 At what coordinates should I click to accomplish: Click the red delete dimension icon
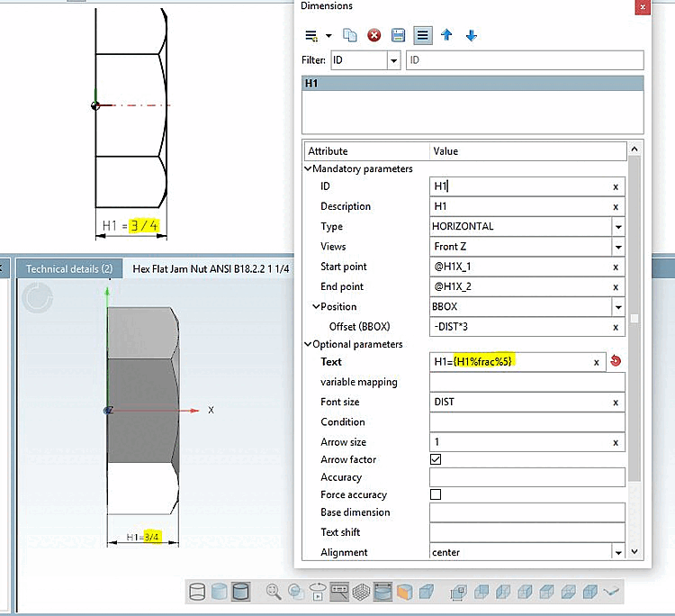(x=374, y=36)
